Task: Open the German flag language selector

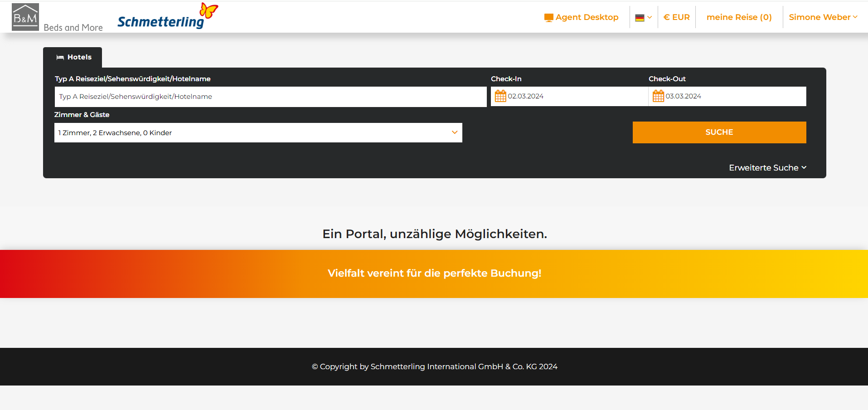Action: click(x=643, y=18)
